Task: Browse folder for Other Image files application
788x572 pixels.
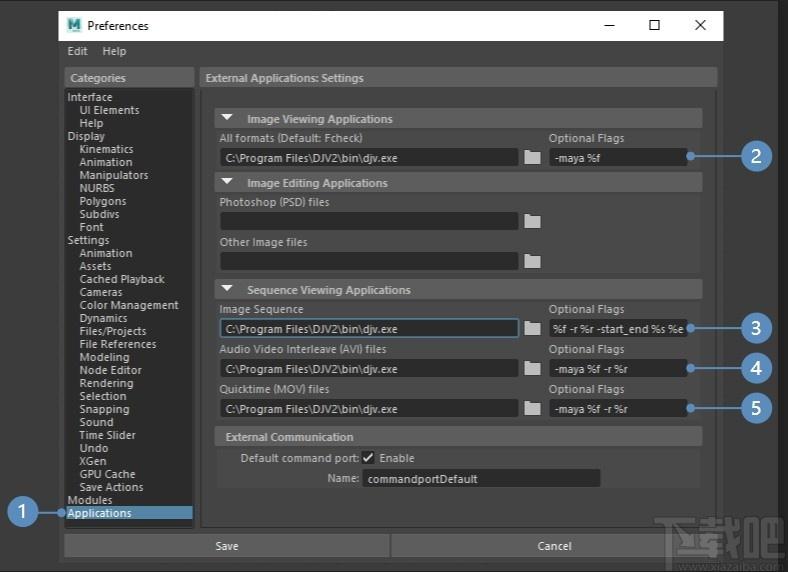Action: (x=532, y=261)
